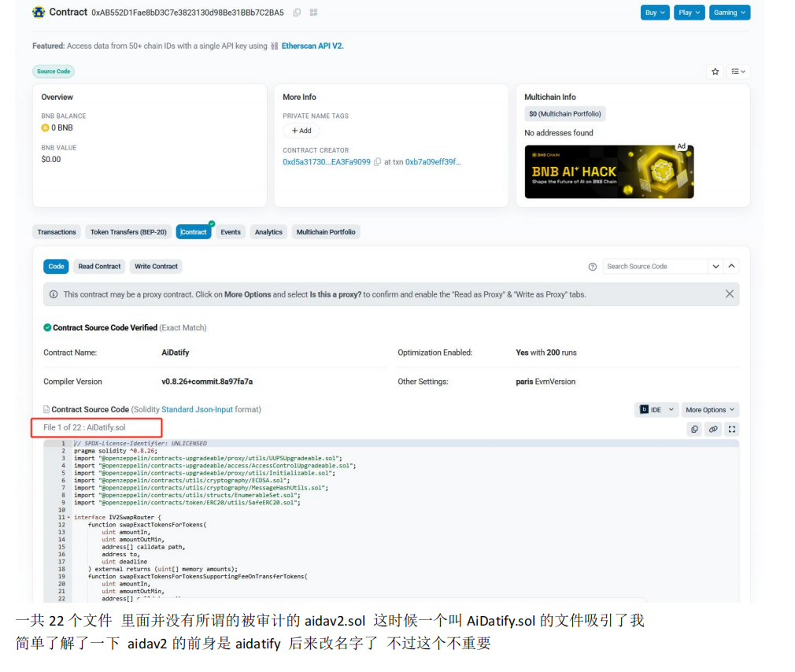The height and width of the screenshot is (672, 795).
Task: Expand the Gaming dropdown menu
Action: 729,13
